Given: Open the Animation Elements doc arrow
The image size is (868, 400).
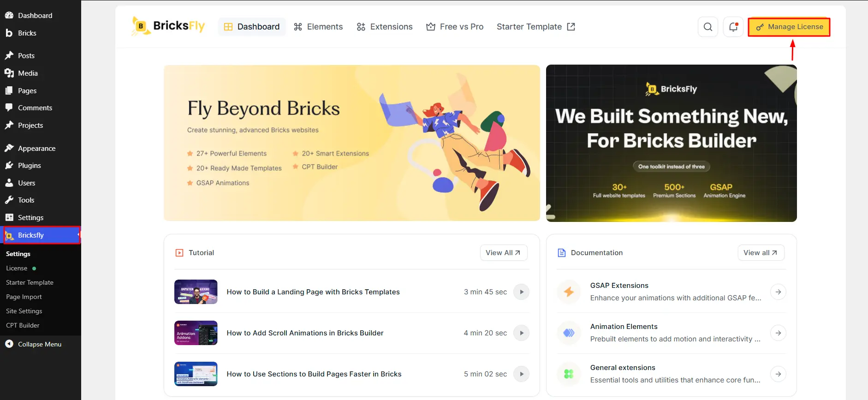Looking at the screenshot, I should point(778,333).
